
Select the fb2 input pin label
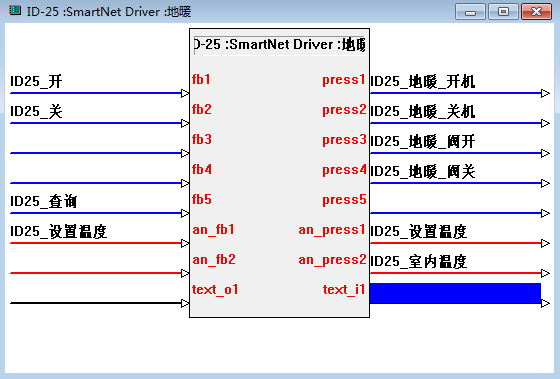202,109
